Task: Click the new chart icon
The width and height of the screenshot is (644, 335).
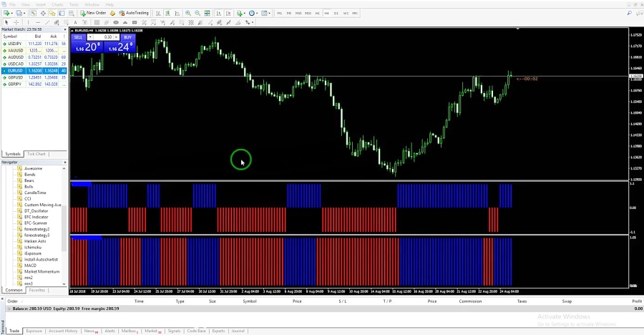Action: 6,13
